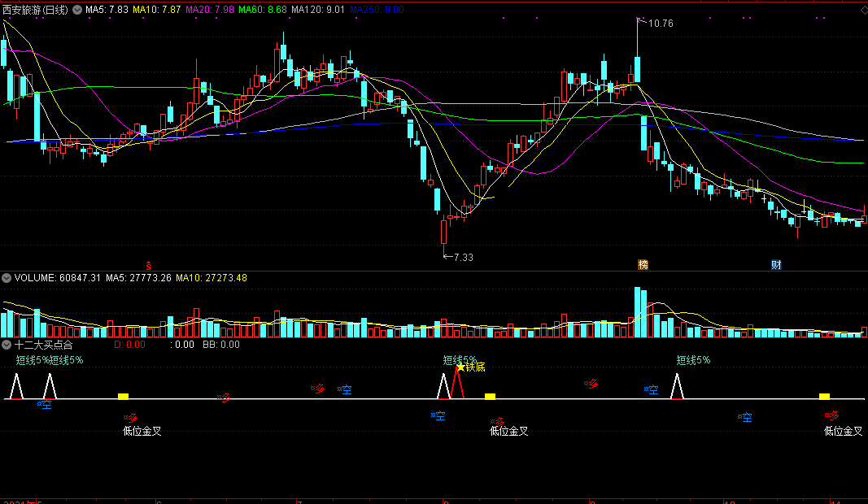Image resolution: width=868 pixels, height=504 pixels.
Task: Select the MA120: 9.01 label
Action: pyautogui.click(x=318, y=10)
